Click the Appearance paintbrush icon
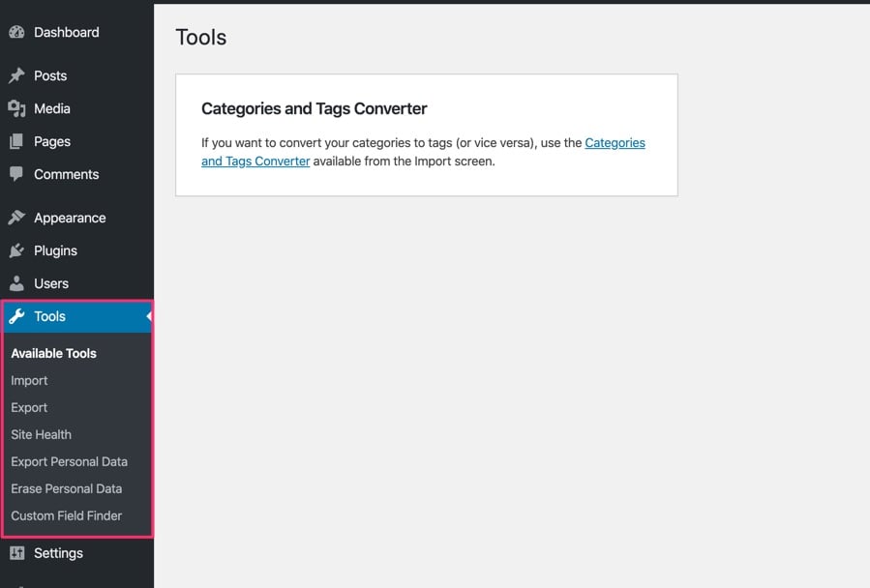 pos(16,218)
